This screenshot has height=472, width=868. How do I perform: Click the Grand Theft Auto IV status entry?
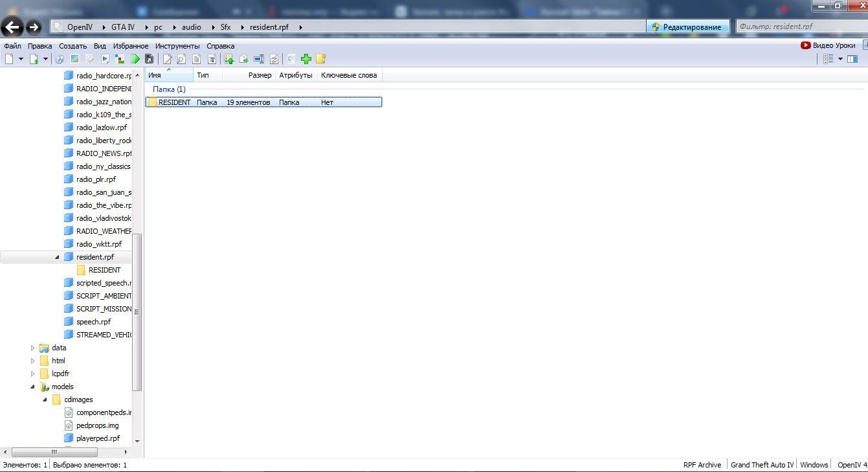point(762,465)
